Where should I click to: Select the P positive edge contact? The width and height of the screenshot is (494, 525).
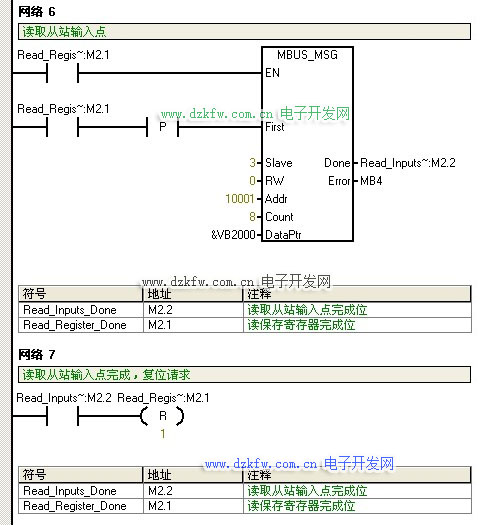point(162,127)
